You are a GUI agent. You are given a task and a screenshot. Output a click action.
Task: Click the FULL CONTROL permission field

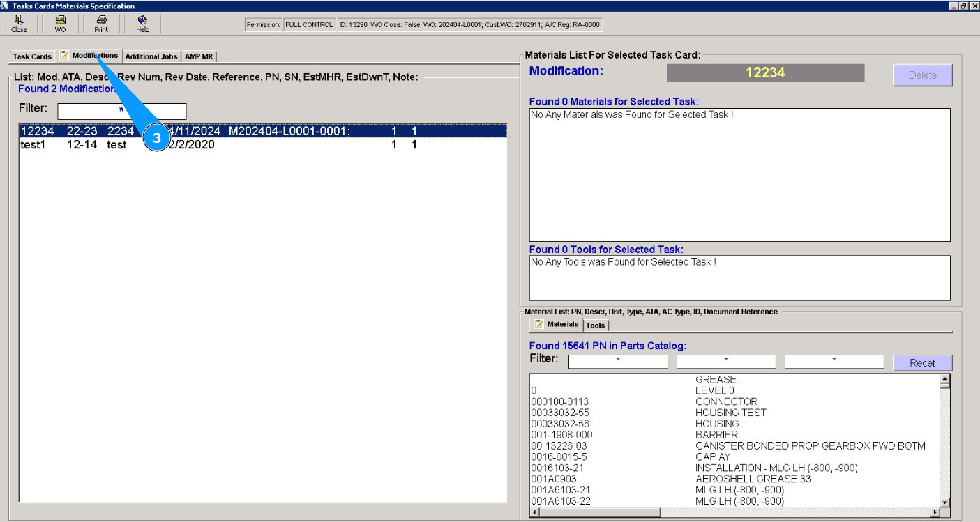pos(309,25)
